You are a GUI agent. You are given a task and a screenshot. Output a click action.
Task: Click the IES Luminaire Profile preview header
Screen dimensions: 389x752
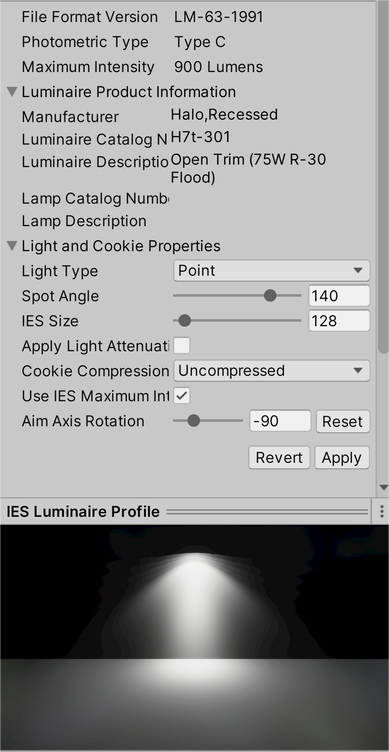[x=186, y=511]
